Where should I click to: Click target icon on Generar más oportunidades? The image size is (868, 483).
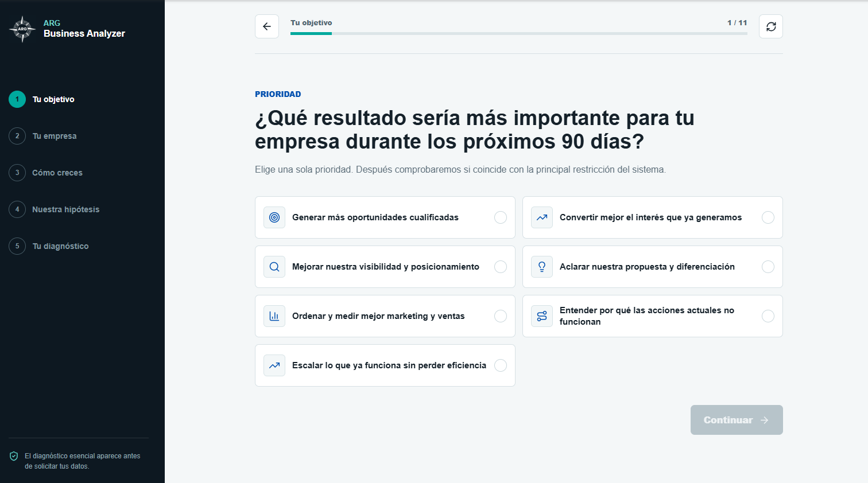274,217
